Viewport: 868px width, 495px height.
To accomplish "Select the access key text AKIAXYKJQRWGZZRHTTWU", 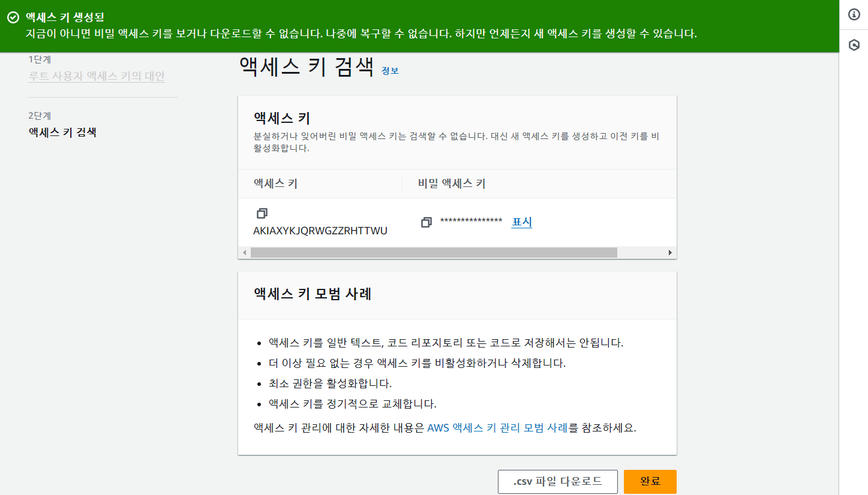I will (320, 231).
